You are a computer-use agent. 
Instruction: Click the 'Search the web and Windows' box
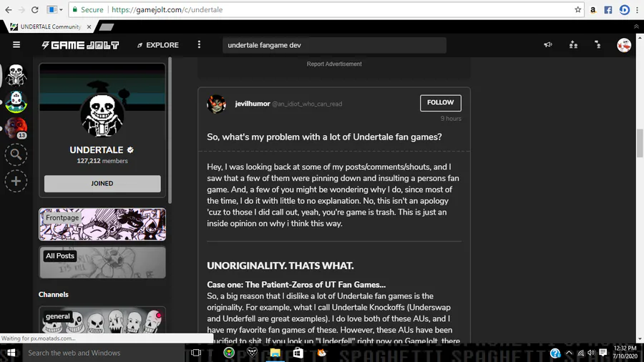click(104, 353)
